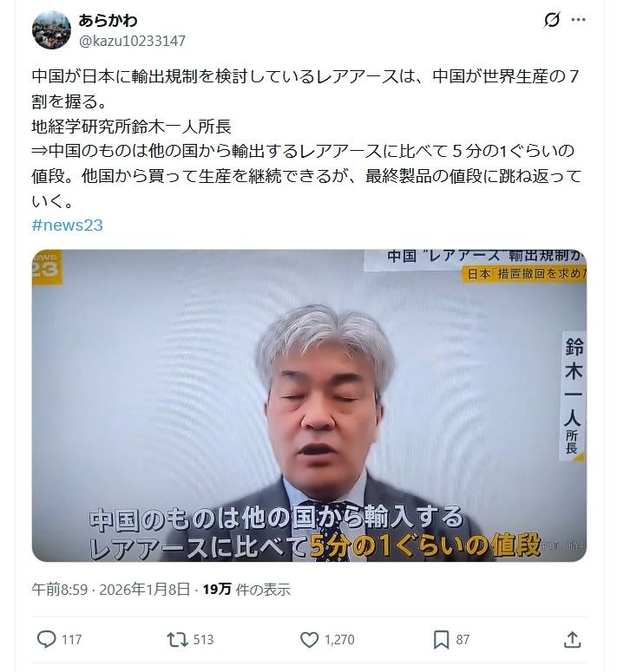The image size is (630, 672).
Task: Open the 19万 件の表示 view count
Action: 246,590
